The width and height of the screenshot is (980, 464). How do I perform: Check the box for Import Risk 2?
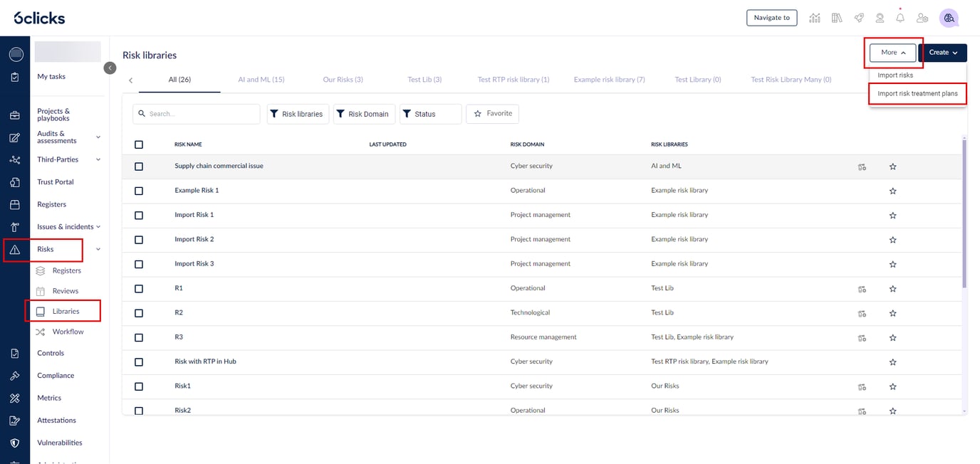point(139,240)
